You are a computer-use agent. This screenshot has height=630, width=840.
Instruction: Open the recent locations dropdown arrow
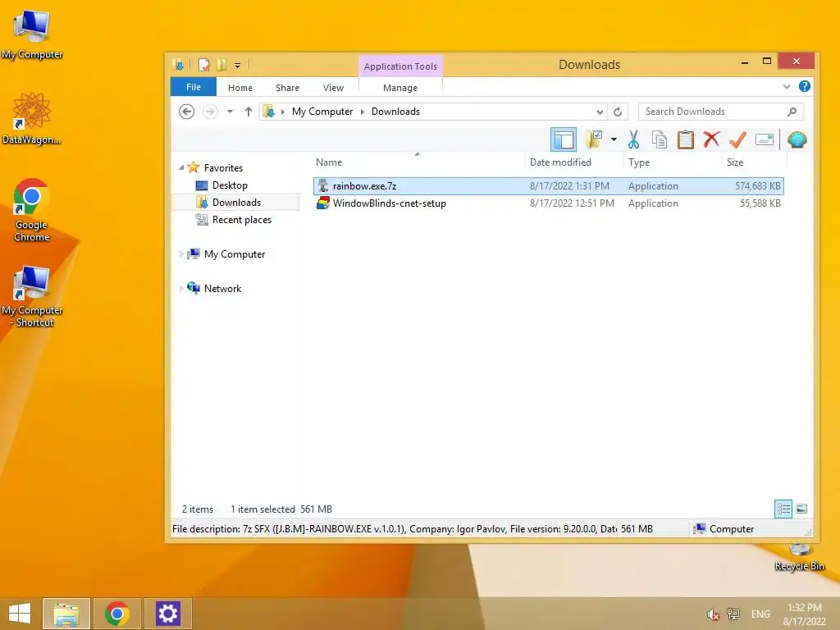230,112
